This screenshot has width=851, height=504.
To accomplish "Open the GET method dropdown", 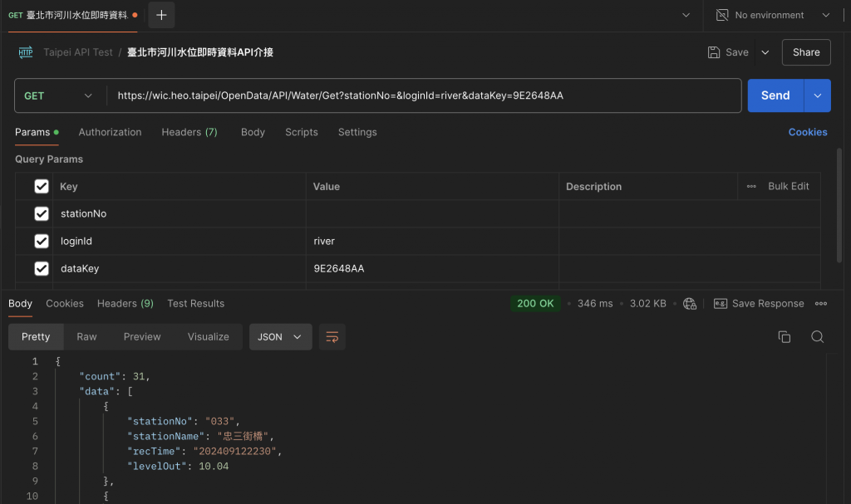I will pos(58,95).
